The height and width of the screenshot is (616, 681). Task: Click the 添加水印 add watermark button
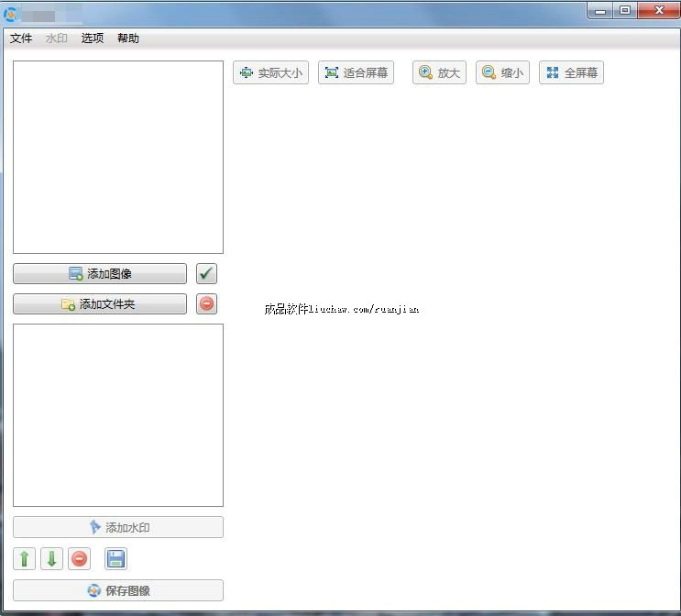118,527
